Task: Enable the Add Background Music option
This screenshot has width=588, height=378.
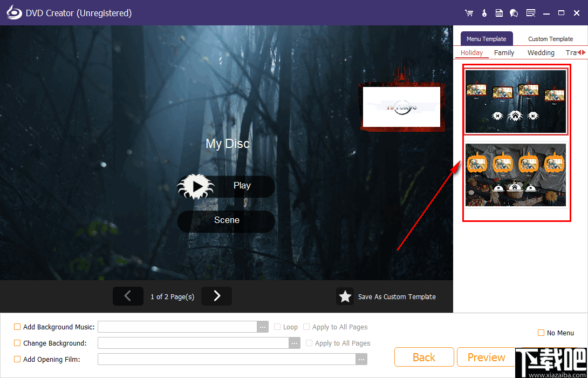Action: [x=17, y=327]
